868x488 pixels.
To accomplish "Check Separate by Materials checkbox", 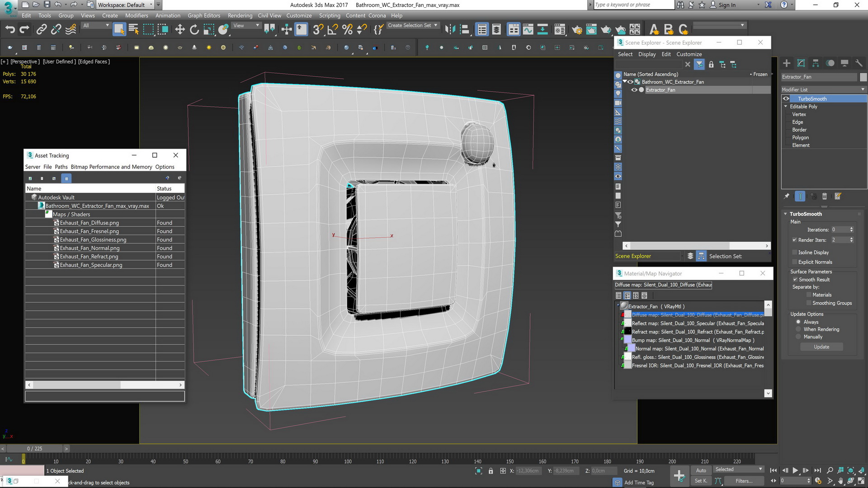I will tap(809, 295).
